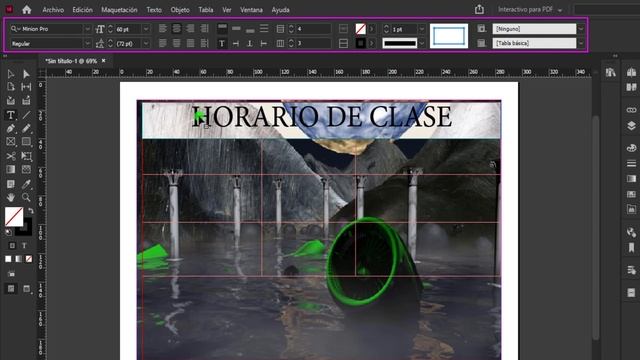Click the Home icon
Screen dimensions: 640x360
(27, 9)
